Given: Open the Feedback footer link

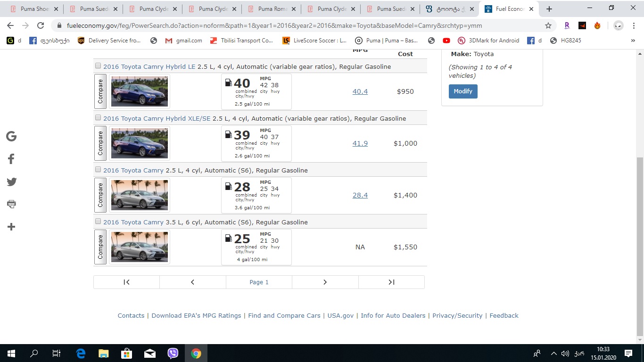Looking at the screenshot, I should pyautogui.click(x=504, y=316).
